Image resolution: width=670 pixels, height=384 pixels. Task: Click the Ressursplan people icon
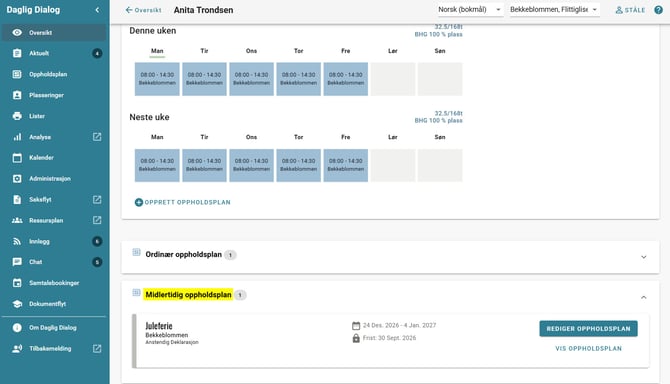pos(17,220)
